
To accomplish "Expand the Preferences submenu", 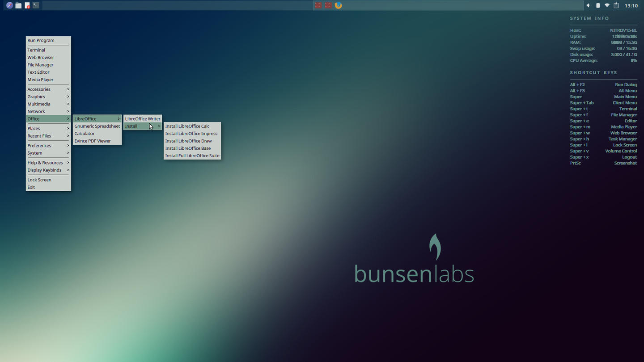I will tap(48, 146).
